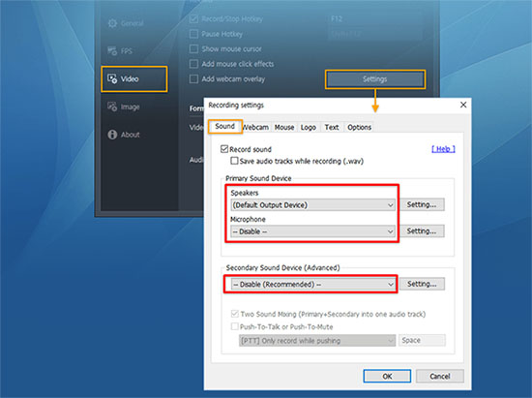Screen dimensions: 532x398
Task: Enable Add mouse click effects checkbox
Action: pyautogui.click(x=193, y=64)
